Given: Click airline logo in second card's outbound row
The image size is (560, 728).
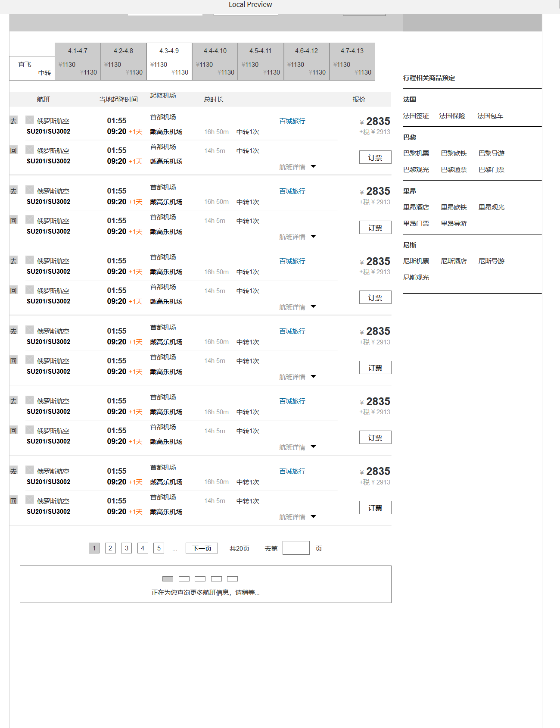Looking at the screenshot, I should click(30, 190).
